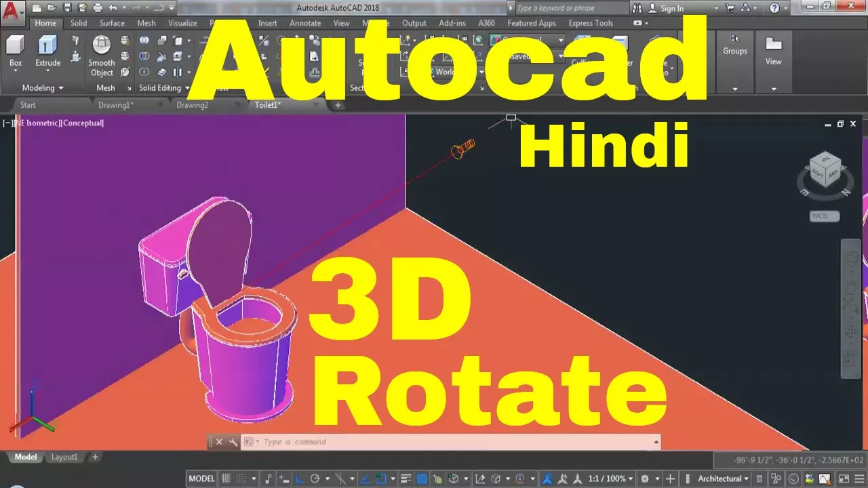This screenshot has width=868, height=488.
Task: Click the Start file tab
Action: [x=28, y=105]
